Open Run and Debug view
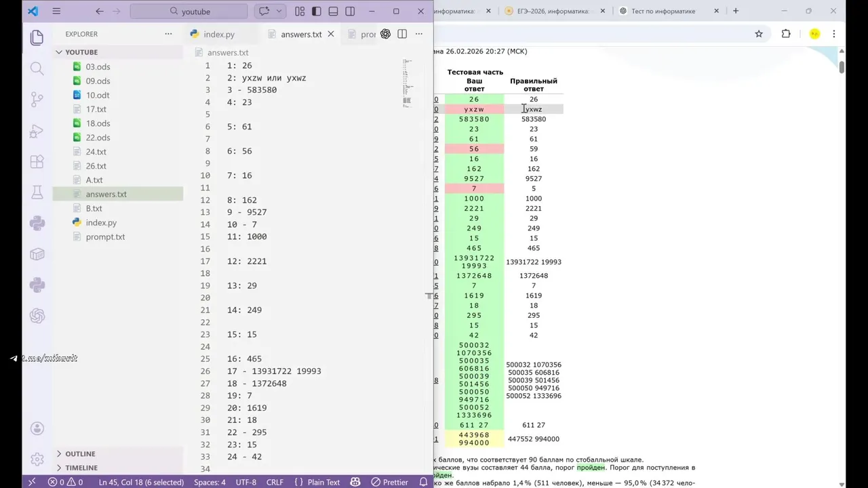Viewport: 868px width, 488px height. point(37,131)
